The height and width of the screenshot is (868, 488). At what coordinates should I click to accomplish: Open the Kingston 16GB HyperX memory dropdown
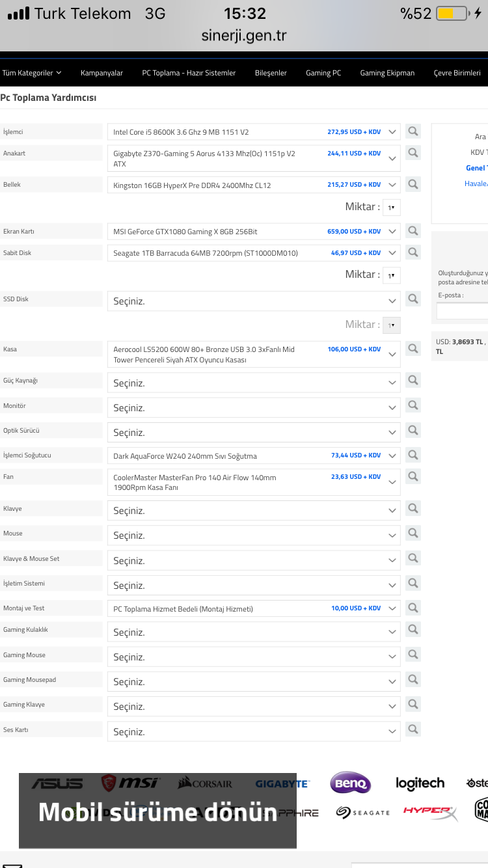[254, 185]
